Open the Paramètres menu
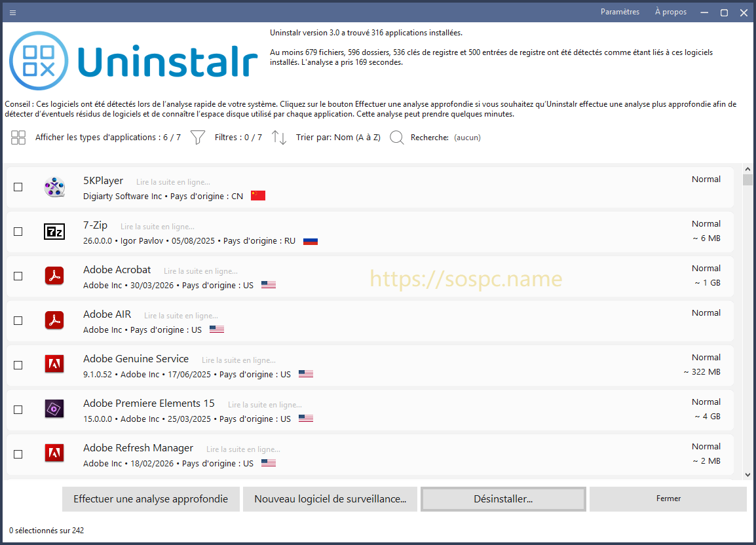 (x=620, y=12)
